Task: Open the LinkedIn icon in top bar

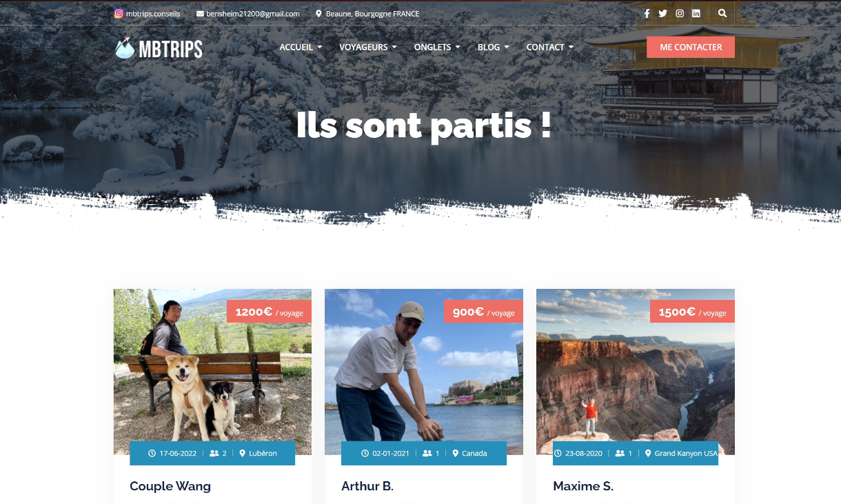Action: click(x=696, y=13)
